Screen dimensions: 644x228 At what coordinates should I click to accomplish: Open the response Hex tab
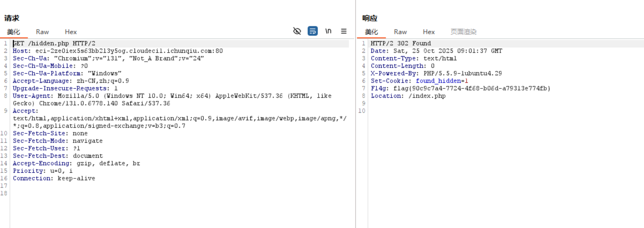click(x=429, y=32)
